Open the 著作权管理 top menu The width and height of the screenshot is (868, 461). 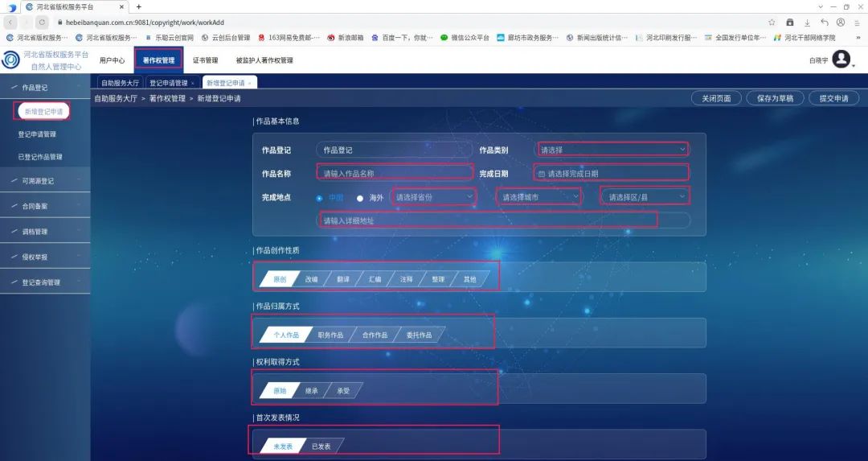[158, 60]
